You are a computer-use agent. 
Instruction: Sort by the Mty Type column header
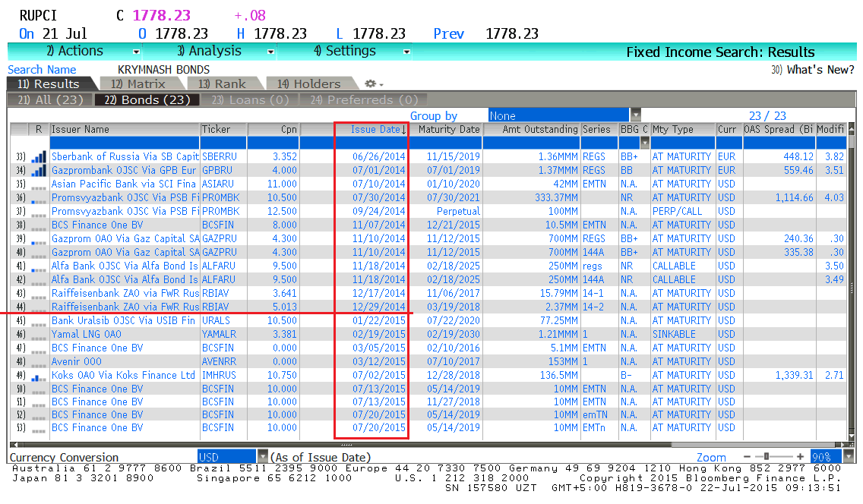coord(683,129)
